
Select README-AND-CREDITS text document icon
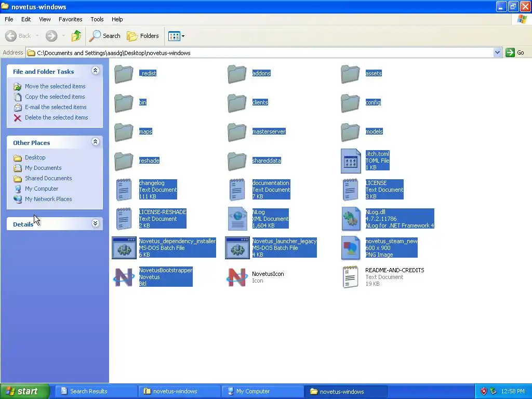[x=350, y=277]
